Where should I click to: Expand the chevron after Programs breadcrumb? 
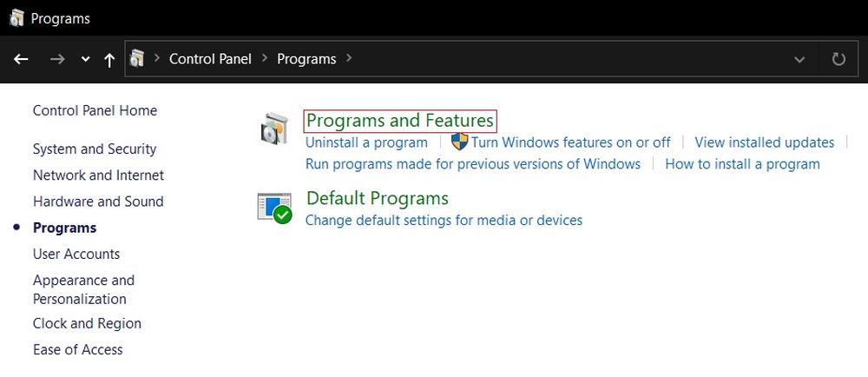coord(349,57)
